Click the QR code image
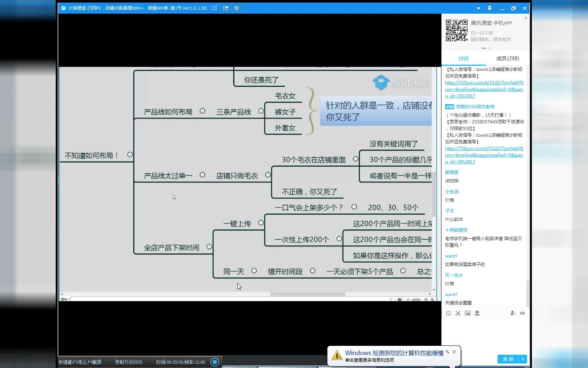 click(457, 30)
